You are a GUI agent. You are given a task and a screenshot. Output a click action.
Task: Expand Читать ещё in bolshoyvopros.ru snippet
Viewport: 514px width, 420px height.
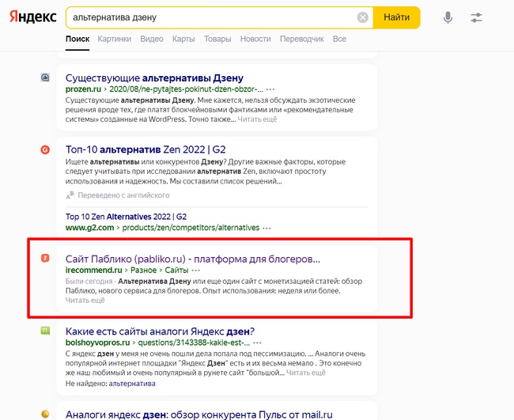coord(306,373)
